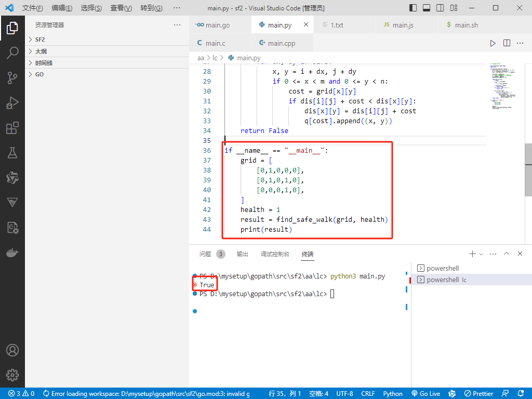
Task: Switch to the 1.txt editor tab
Action: [x=345, y=25]
